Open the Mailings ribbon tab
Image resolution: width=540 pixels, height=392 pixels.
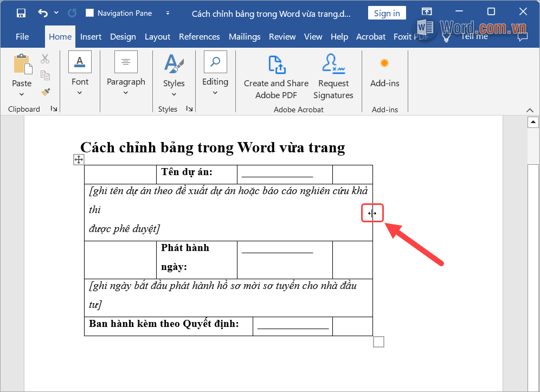point(245,36)
